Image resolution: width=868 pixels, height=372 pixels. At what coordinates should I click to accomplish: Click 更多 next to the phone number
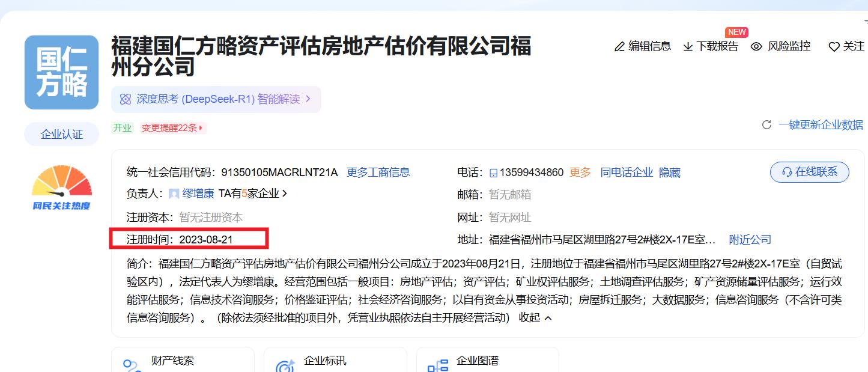pyautogui.click(x=580, y=172)
